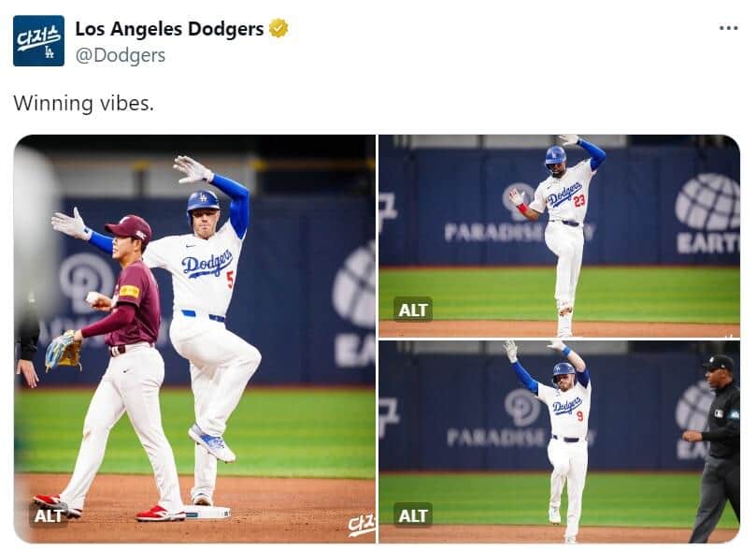Open the Dodgers profile avatar

click(38, 40)
